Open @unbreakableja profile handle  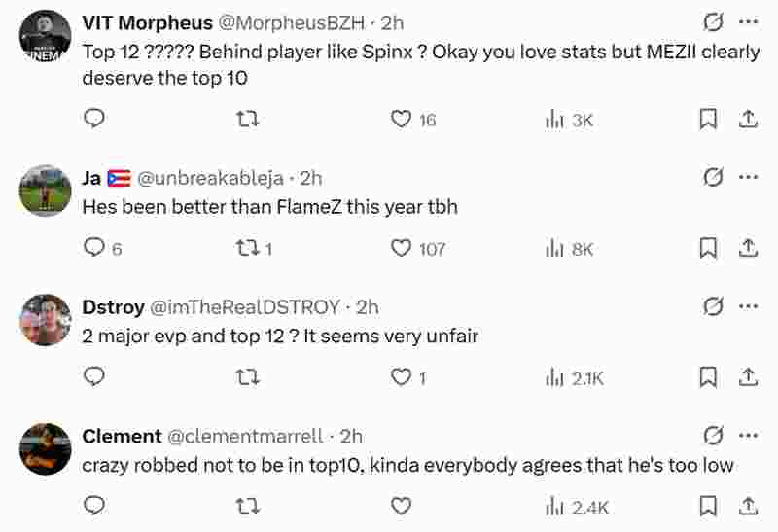click(x=210, y=178)
